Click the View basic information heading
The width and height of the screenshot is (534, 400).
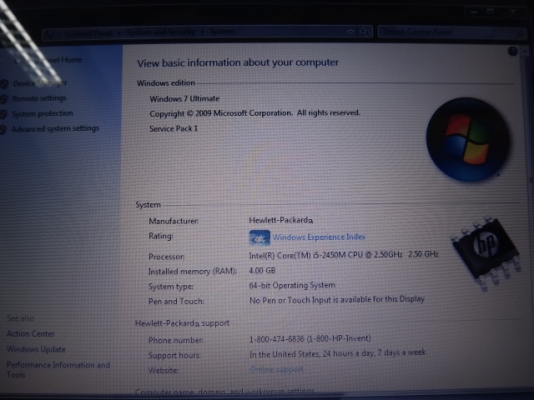point(238,63)
